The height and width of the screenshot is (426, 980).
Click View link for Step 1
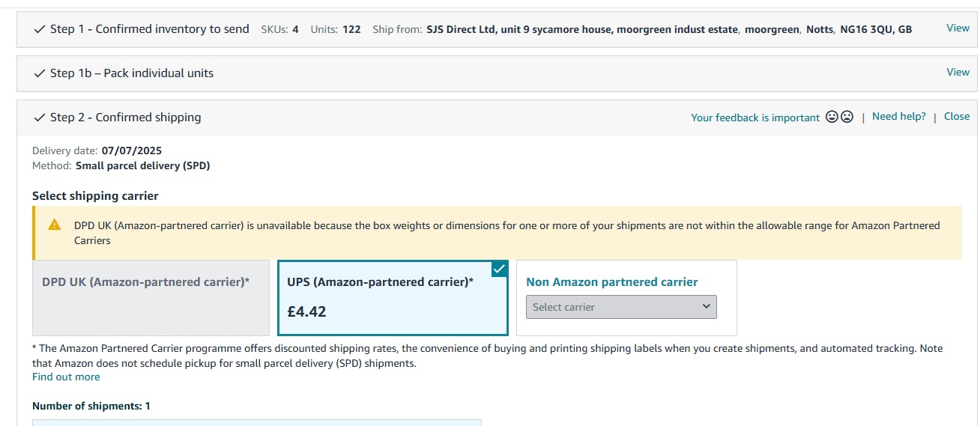point(958,28)
